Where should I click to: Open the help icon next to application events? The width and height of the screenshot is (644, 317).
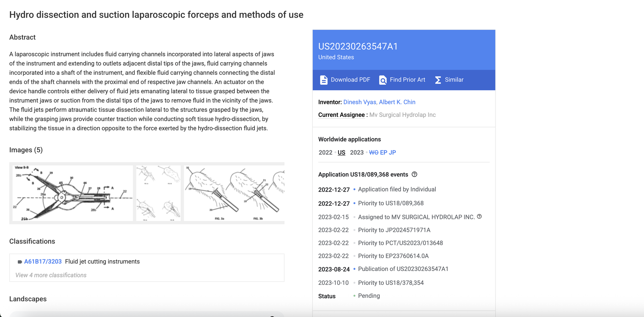tap(414, 174)
